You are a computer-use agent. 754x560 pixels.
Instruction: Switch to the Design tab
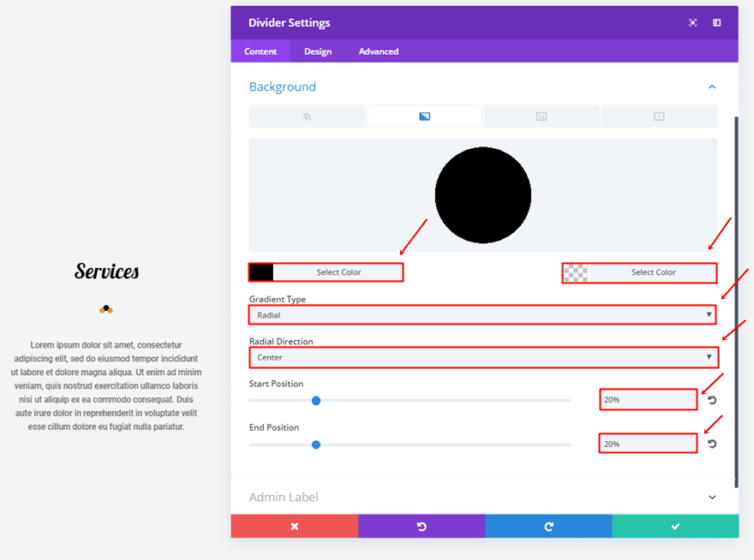click(317, 51)
